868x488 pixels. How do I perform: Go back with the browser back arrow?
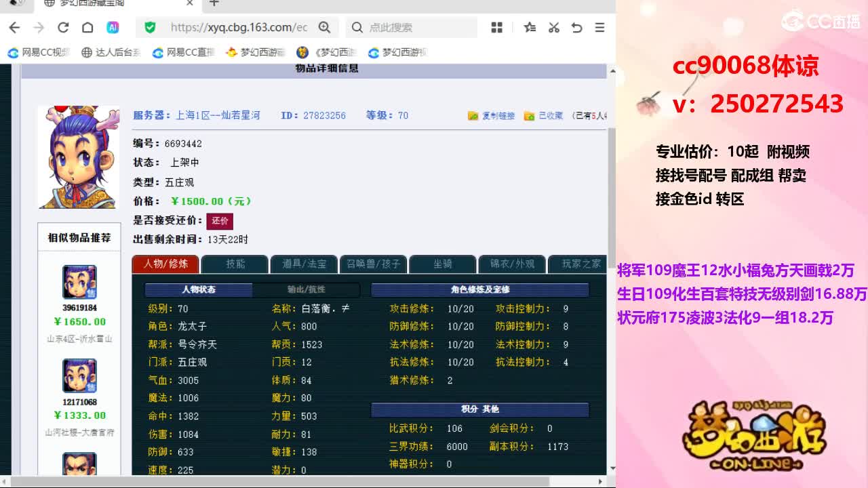14,27
